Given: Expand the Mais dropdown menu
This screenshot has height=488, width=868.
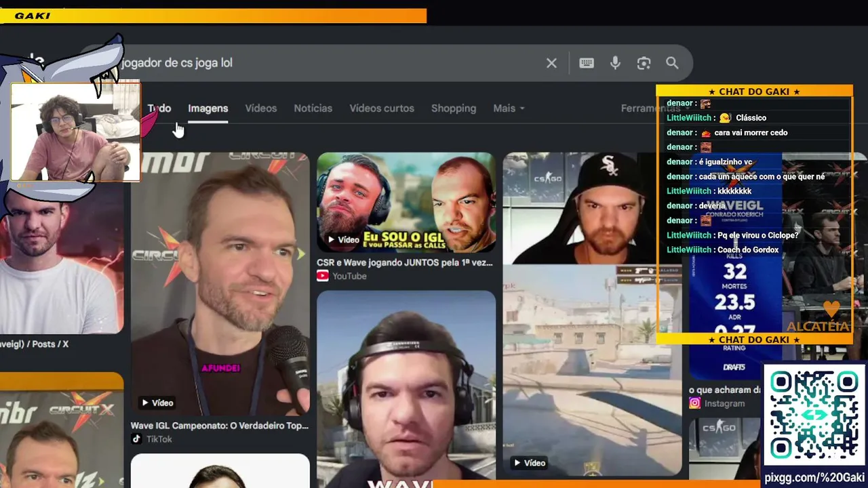Looking at the screenshot, I should pos(509,108).
